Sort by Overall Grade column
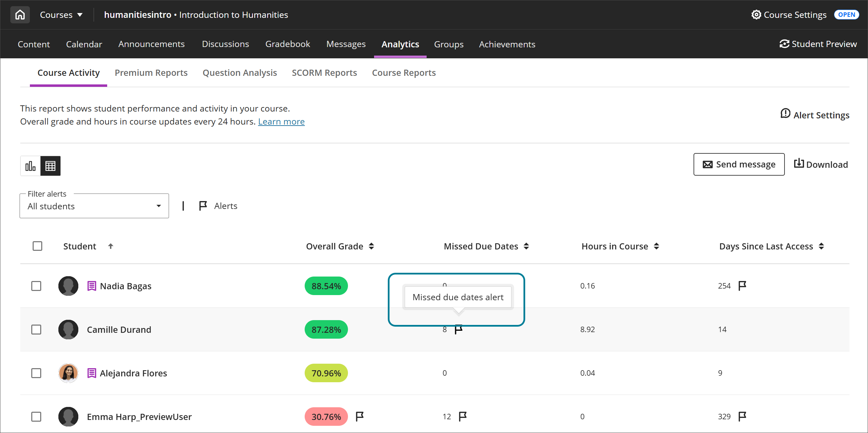Viewport: 868px width, 433px height. coord(372,246)
